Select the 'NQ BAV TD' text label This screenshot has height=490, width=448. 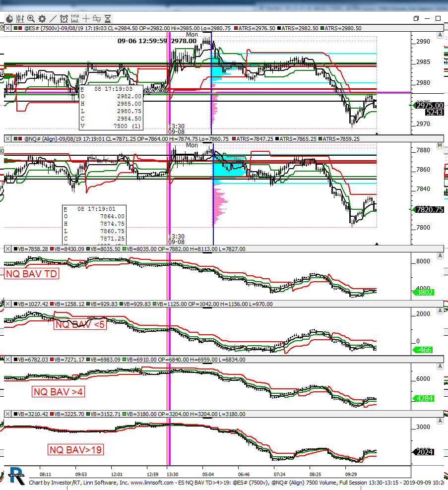(31, 274)
